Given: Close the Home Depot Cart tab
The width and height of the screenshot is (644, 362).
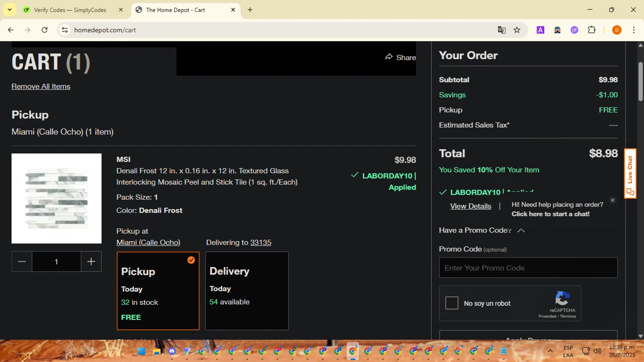Looking at the screenshot, I should click(233, 9).
